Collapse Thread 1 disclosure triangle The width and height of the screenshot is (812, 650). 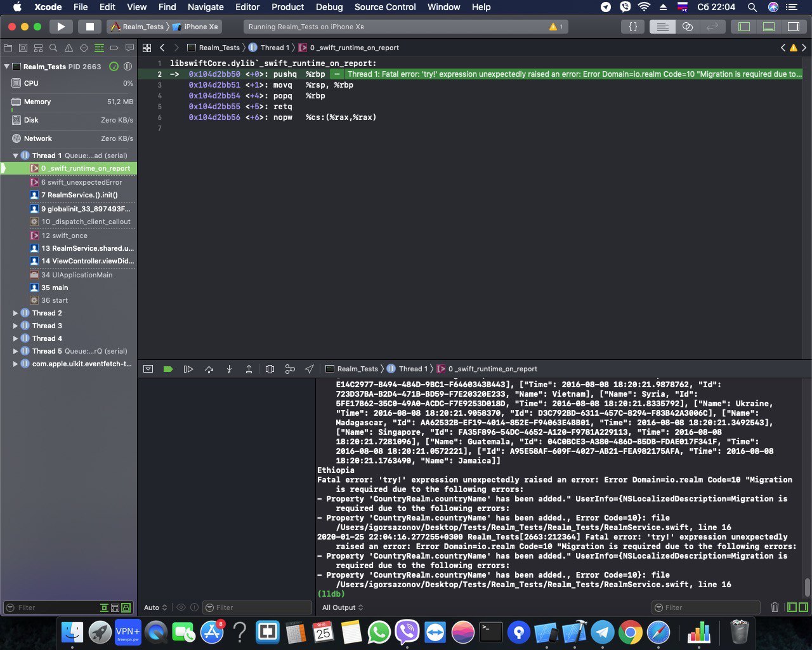pos(15,156)
